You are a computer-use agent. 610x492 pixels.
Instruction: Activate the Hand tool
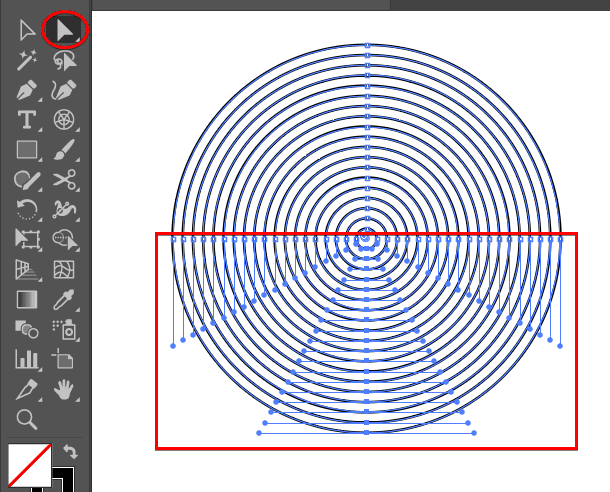[x=65, y=388]
